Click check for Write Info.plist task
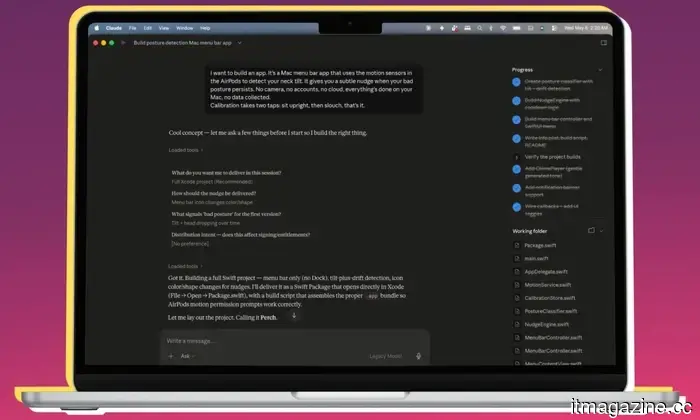 tap(517, 139)
